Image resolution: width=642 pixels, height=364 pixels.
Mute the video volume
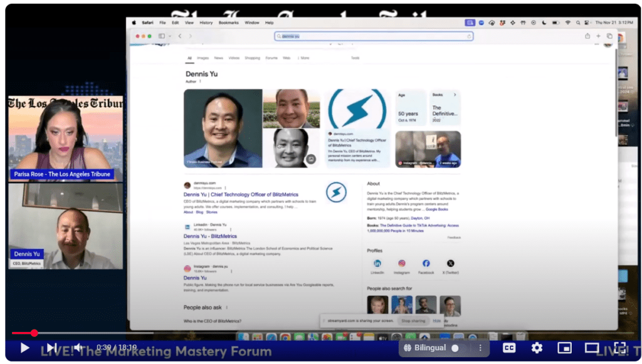(x=78, y=348)
